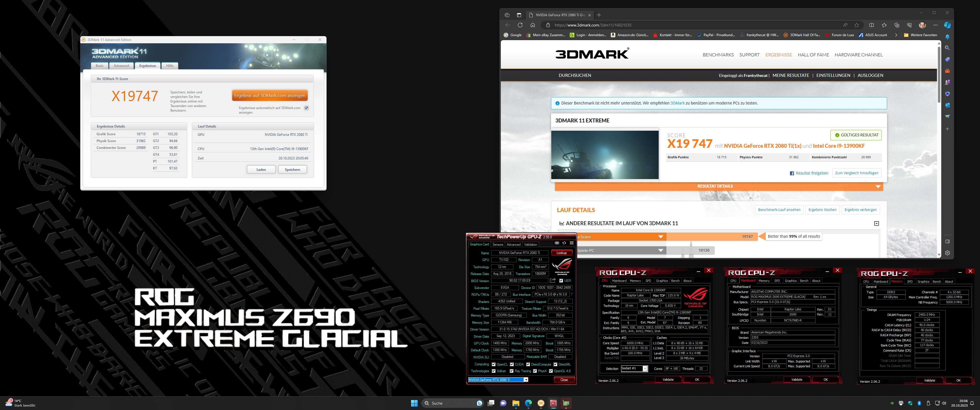Viewport: 980px width, 410px height.
Task: Open the Edge profile avatar
Action: [x=922, y=25]
